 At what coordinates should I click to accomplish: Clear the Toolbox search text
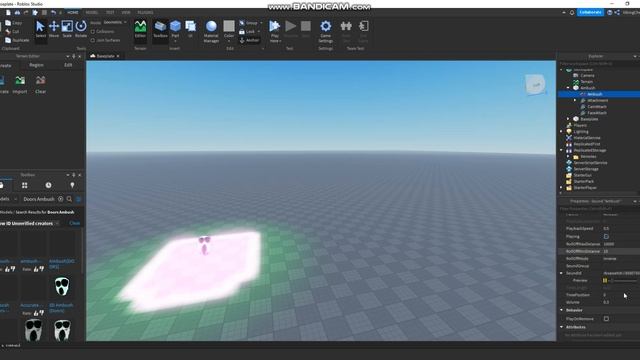(61, 199)
